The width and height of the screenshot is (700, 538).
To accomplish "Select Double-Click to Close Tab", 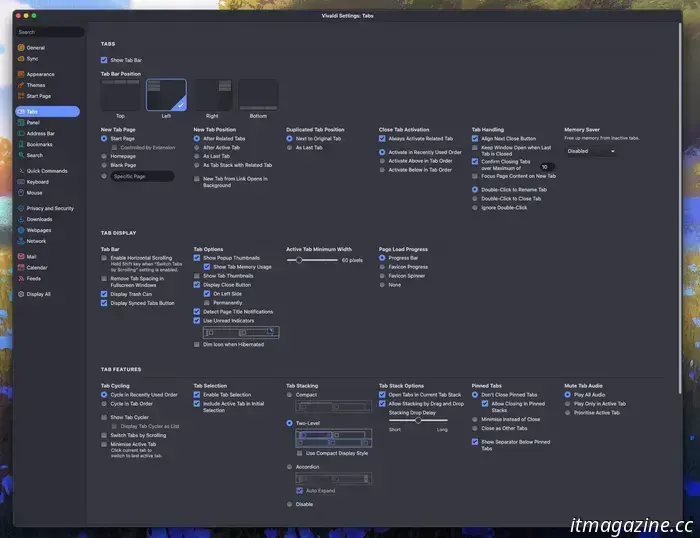I will coord(475,199).
